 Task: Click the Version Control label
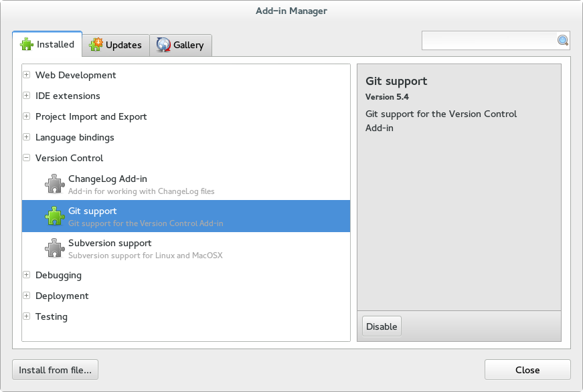(x=69, y=158)
